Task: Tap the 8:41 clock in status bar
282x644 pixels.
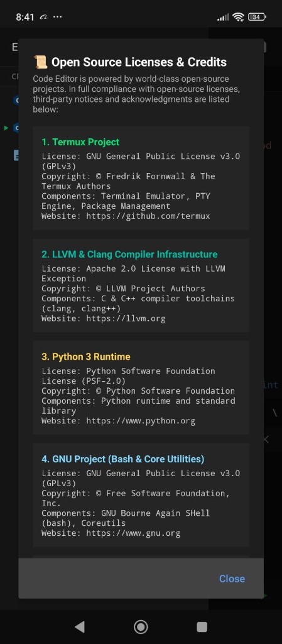Action: pos(25,17)
